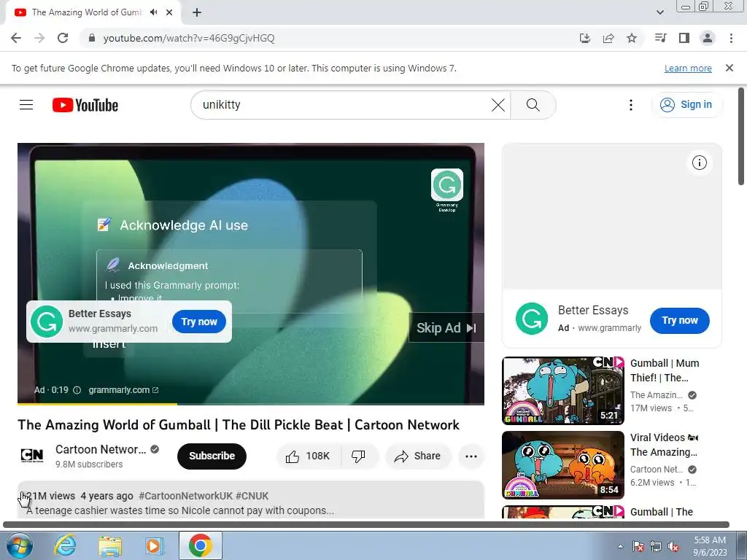Open the Gumball Mum Thief 5:21 thumbnail

pyautogui.click(x=563, y=391)
